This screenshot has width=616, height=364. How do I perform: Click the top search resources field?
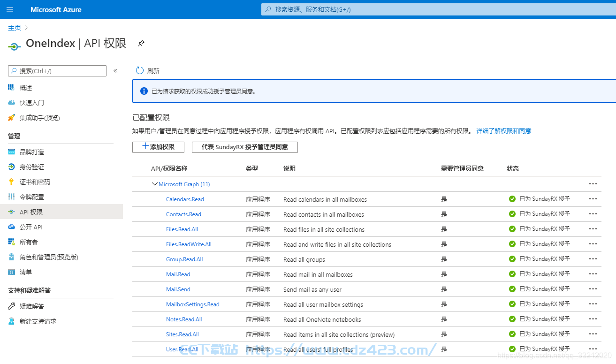439,9
